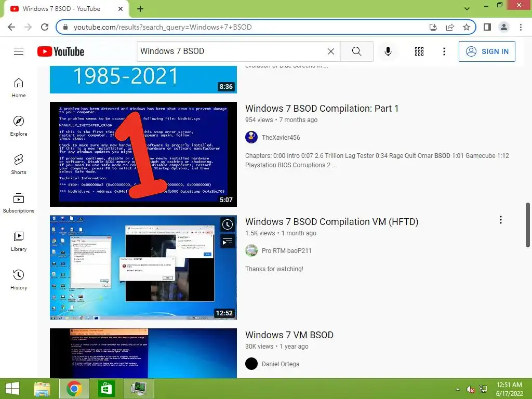
Task: Click Part 1 chapters description text
Action: coord(377,161)
